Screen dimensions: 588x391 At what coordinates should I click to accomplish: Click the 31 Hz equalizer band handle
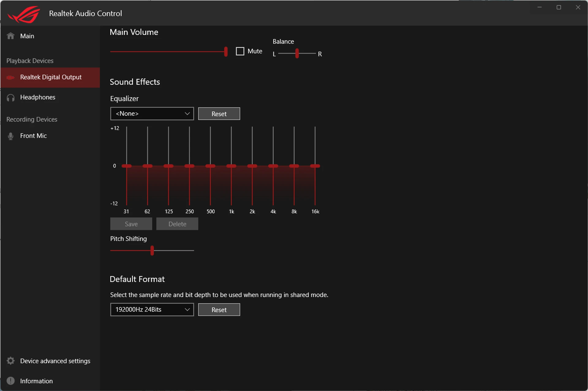(126, 166)
